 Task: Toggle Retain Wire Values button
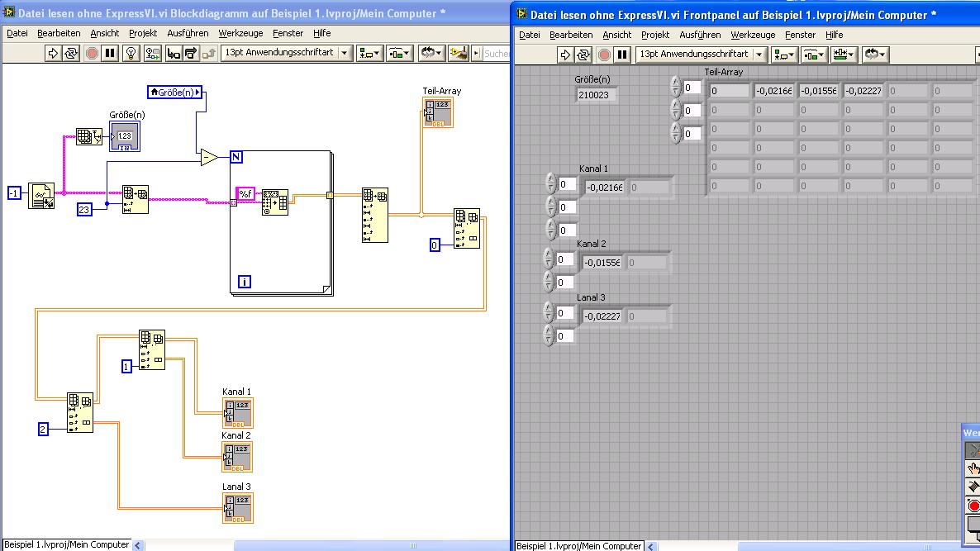pos(154,53)
